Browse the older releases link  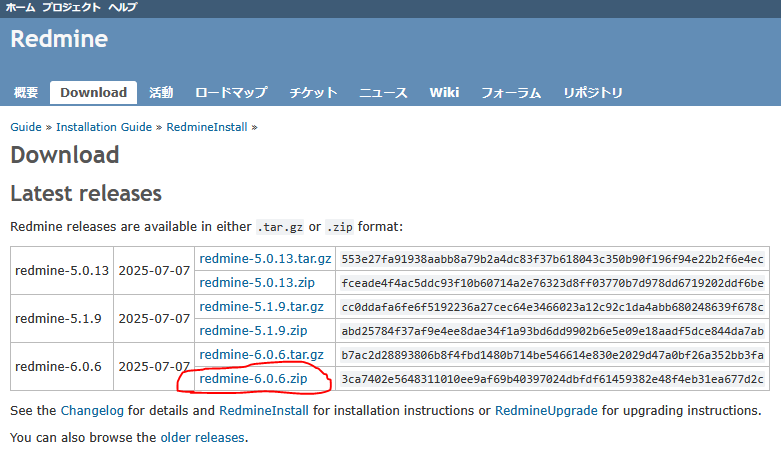(x=202, y=438)
